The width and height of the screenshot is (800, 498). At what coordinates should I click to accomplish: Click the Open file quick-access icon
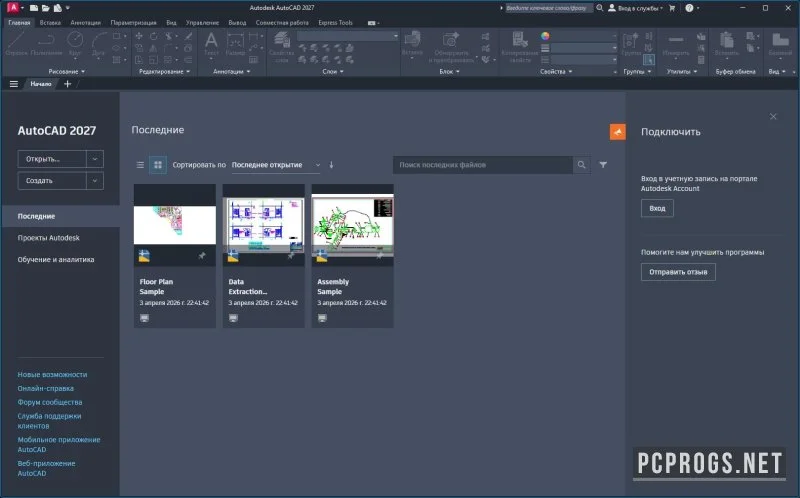click(x=45, y=8)
